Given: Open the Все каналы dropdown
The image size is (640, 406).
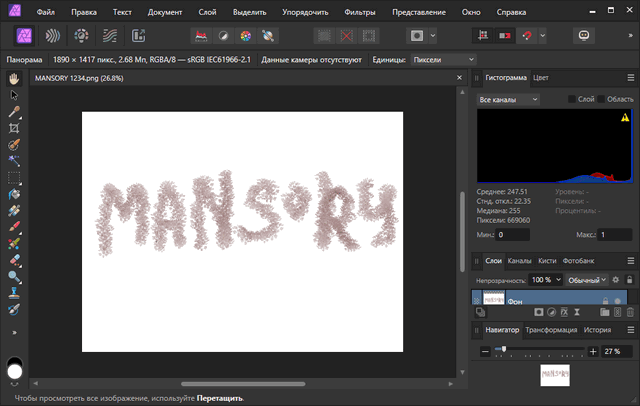Looking at the screenshot, I should pyautogui.click(x=508, y=100).
